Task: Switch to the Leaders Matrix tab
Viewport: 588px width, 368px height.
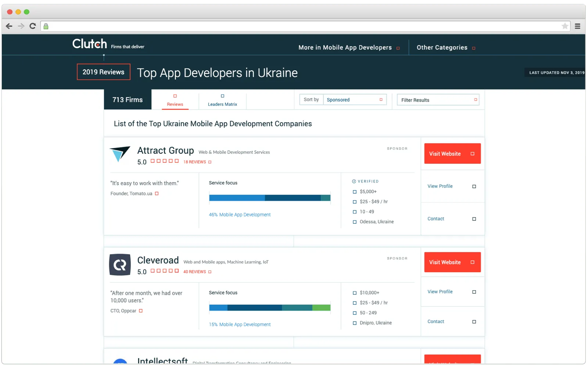Action: [222, 100]
